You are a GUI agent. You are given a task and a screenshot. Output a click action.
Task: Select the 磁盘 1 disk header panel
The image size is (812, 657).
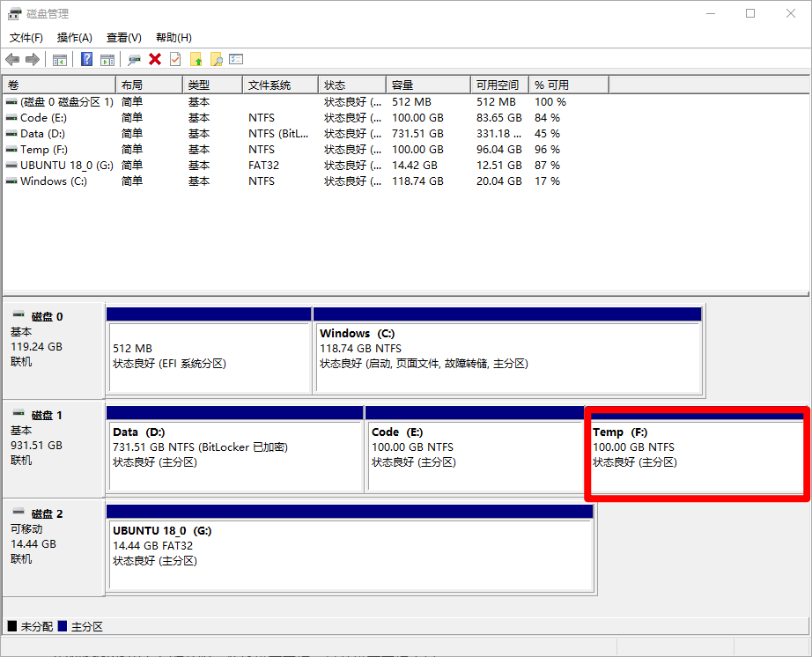54,449
